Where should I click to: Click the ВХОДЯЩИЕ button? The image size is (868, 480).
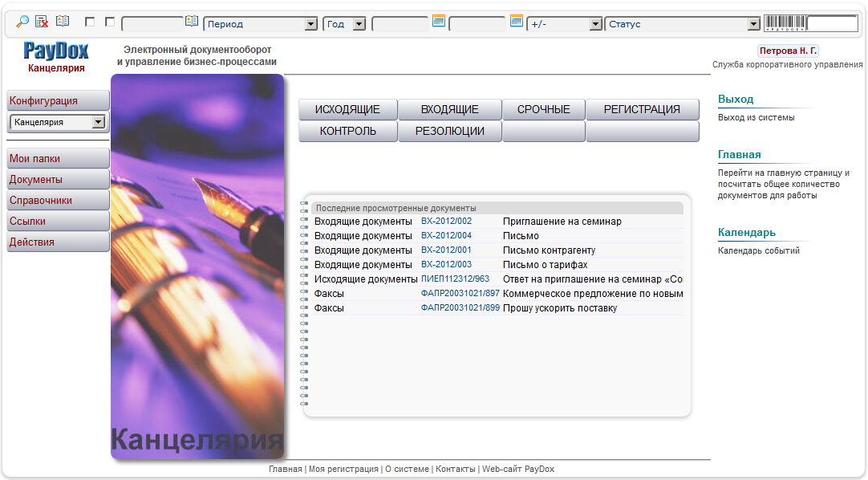449,110
